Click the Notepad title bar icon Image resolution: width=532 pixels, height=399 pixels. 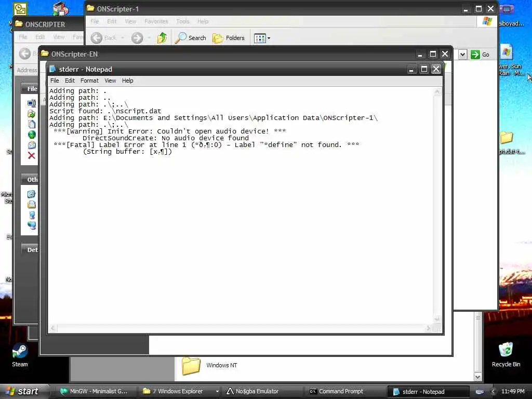pos(52,69)
